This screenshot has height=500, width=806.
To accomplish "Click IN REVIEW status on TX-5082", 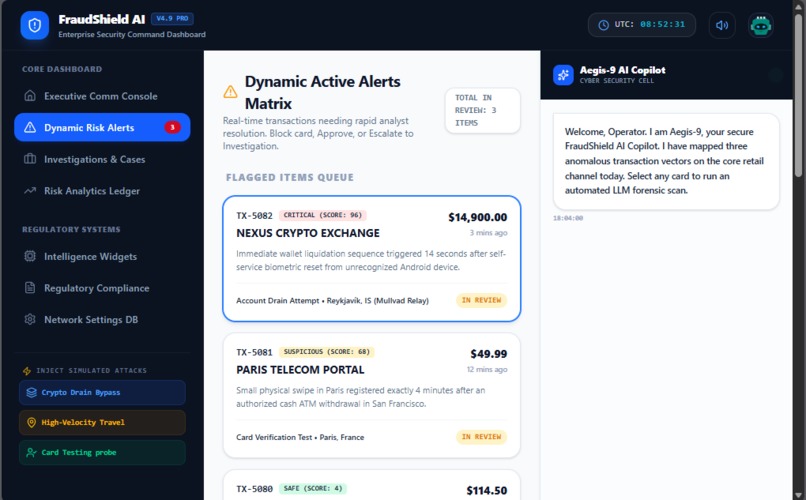I will click(x=481, y=300).
